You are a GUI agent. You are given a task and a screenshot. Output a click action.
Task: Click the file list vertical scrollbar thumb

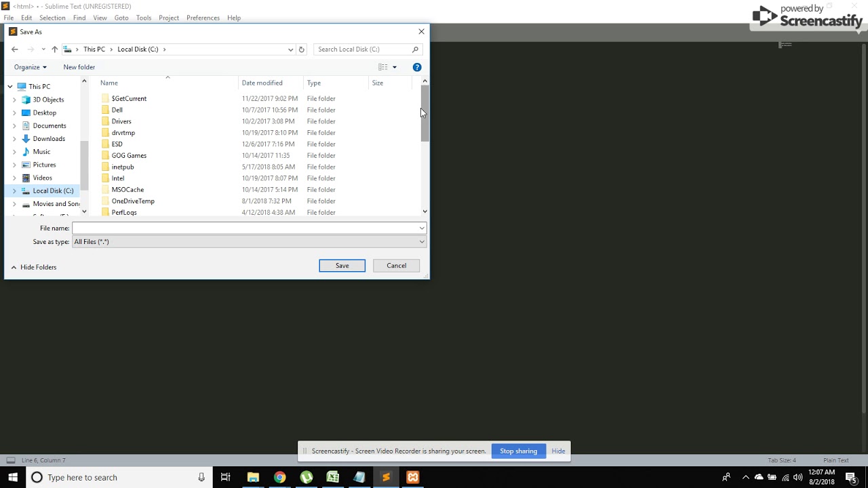[425, 113]
